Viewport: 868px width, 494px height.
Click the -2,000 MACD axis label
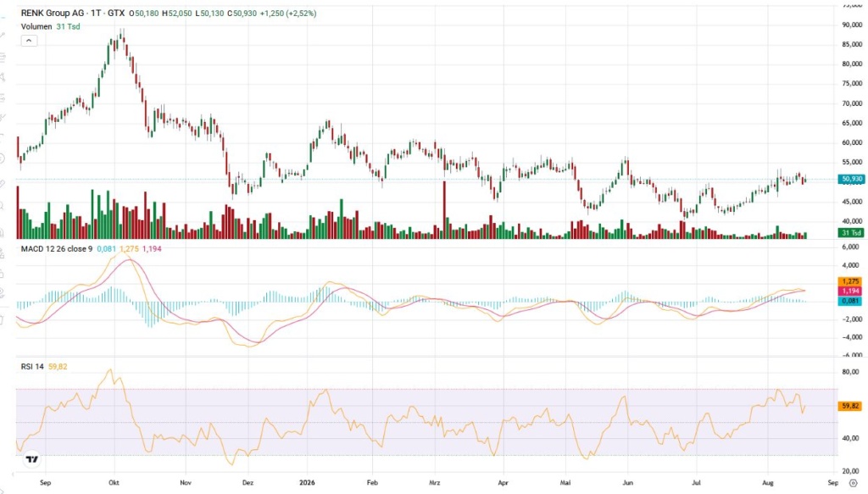850,319
